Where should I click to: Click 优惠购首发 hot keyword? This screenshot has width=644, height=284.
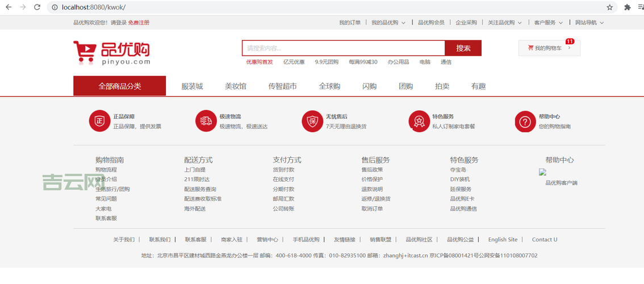tap(260, 62)
